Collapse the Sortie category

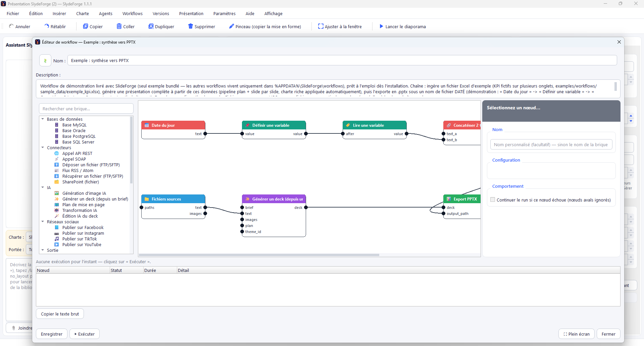(x=43, y=250)
